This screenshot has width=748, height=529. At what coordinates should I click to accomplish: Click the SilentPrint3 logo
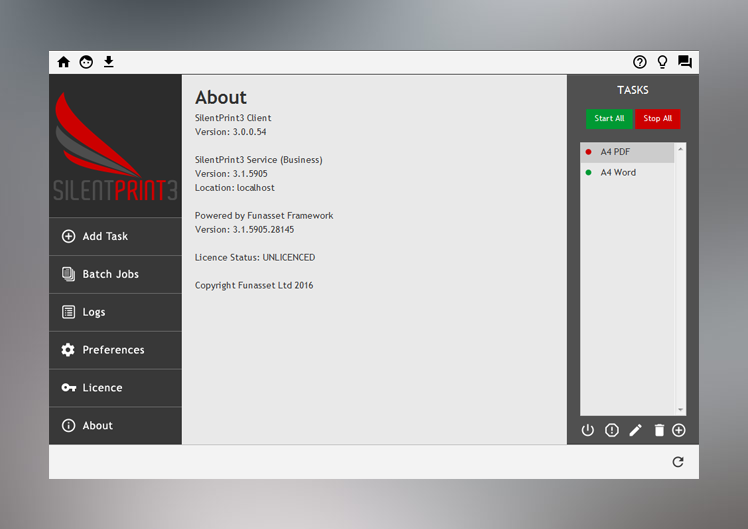coord(115,146)
